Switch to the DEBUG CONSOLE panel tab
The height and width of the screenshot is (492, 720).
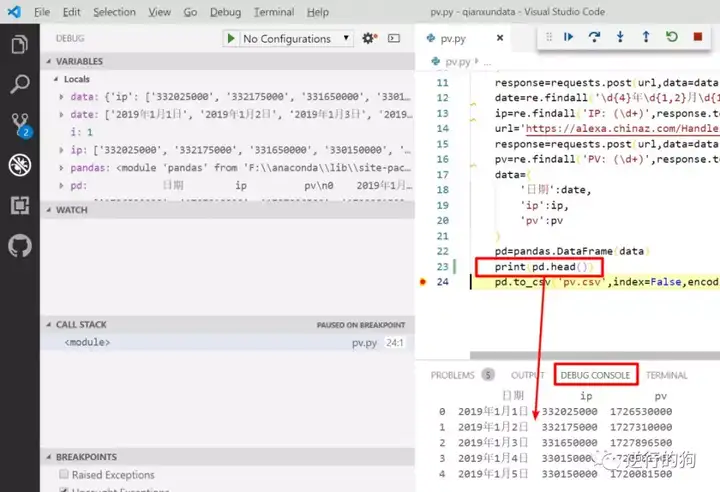click(x=595, y=375)
